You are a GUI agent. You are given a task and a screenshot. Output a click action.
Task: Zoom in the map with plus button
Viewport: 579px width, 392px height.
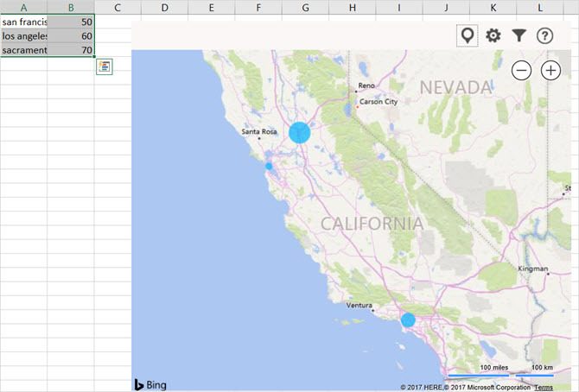tap(550, 71)
